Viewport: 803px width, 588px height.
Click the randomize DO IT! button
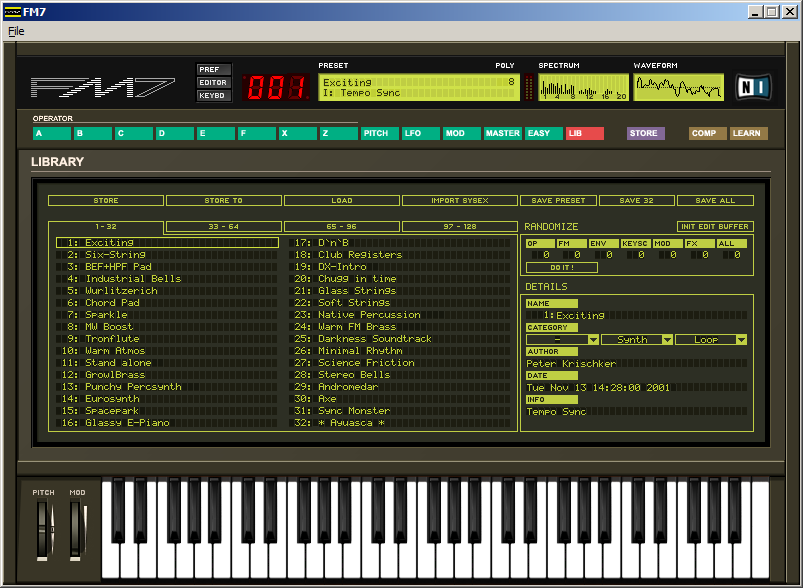[562, 267]
